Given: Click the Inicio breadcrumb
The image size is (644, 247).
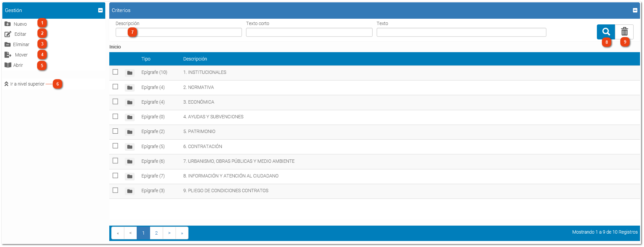Looking at the screenshot, I should [115, 47].
